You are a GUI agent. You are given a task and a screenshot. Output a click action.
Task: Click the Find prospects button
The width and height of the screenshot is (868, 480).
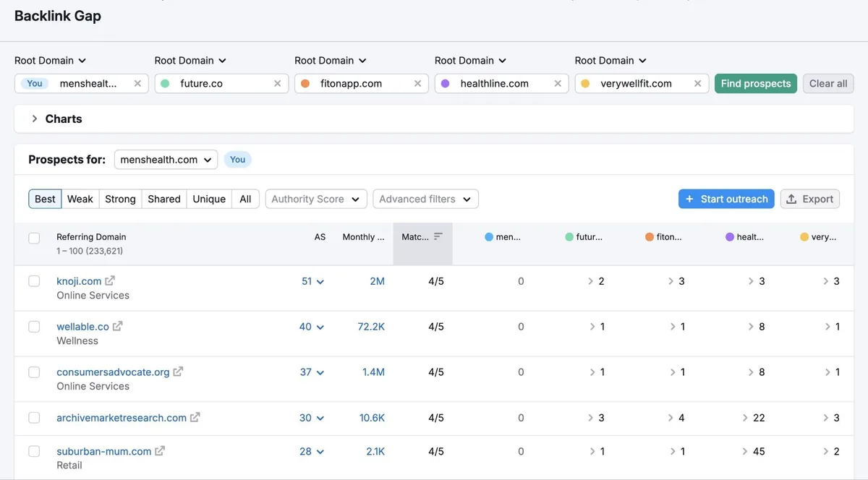(x=756, y=83)
